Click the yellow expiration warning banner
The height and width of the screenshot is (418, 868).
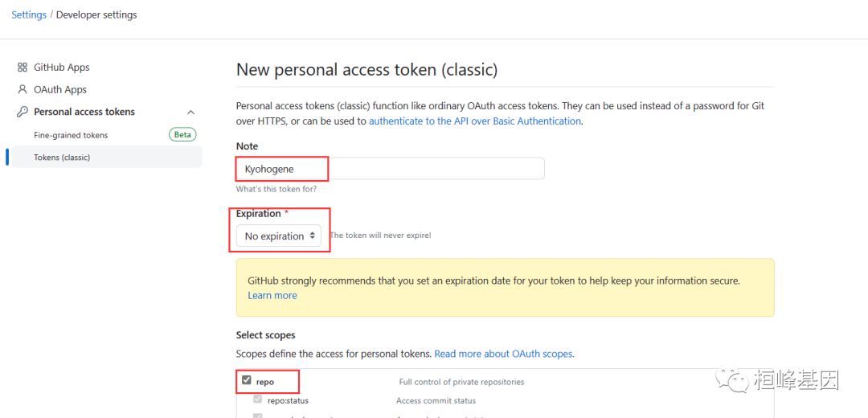pos(505,287)
